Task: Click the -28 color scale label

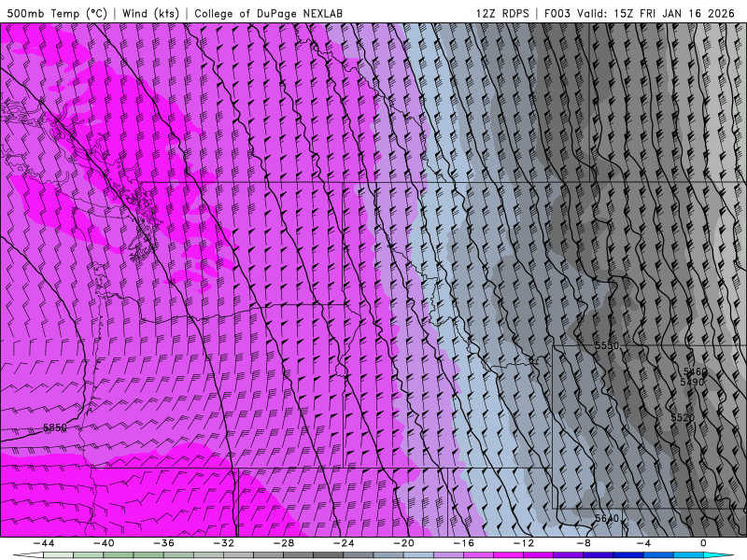Action: point(284,543)
